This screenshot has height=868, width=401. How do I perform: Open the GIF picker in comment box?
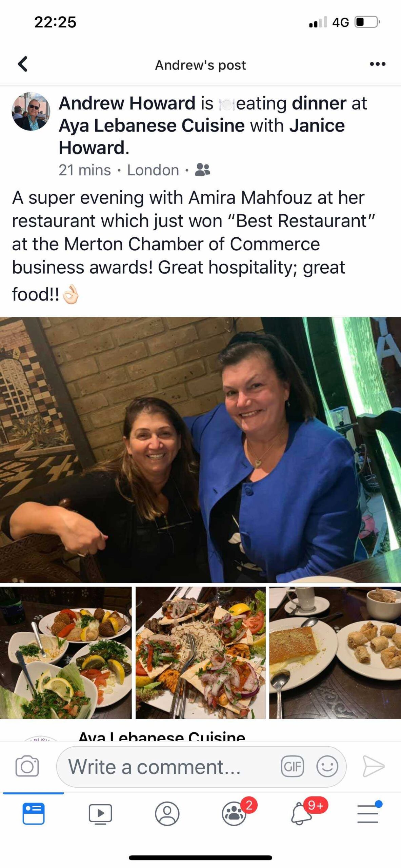click(292, 766)
